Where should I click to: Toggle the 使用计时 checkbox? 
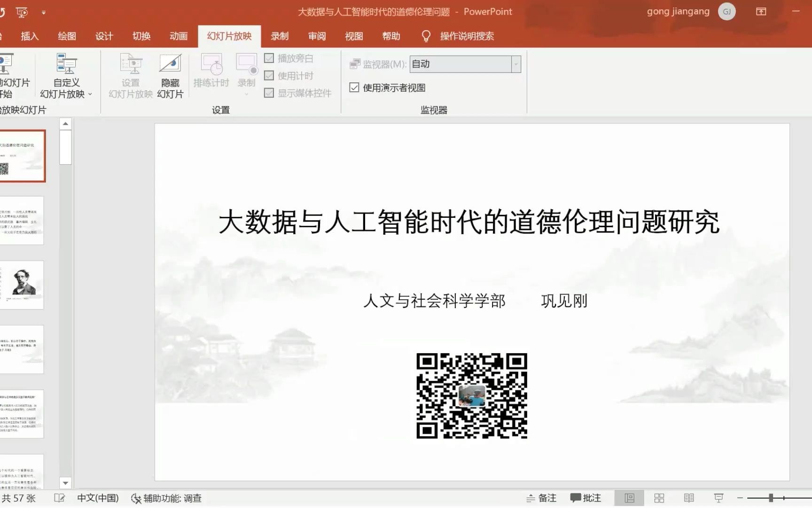click(x=269, y=75)
